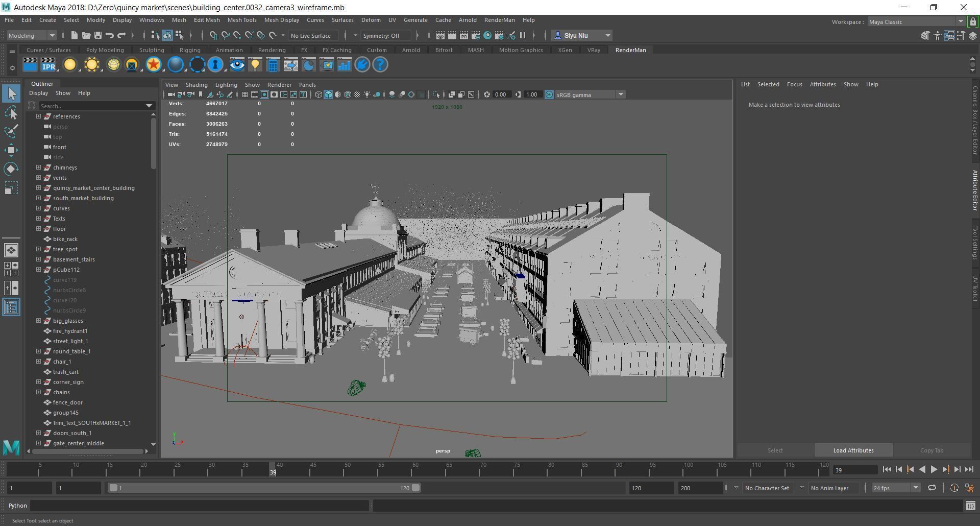
Task: Click the undo arrow icon
Action: (x=110, y=35)
